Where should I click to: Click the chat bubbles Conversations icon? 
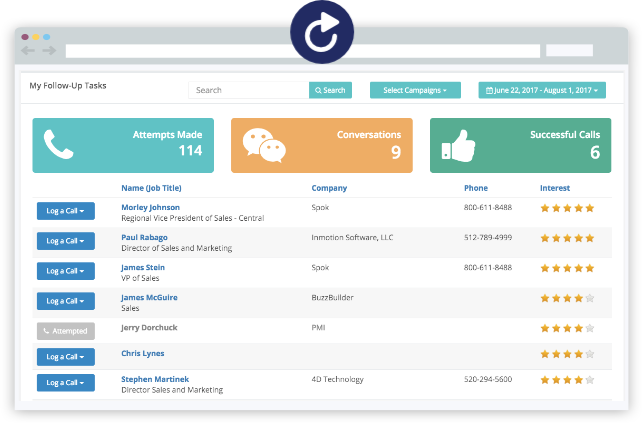click(264, 145)
